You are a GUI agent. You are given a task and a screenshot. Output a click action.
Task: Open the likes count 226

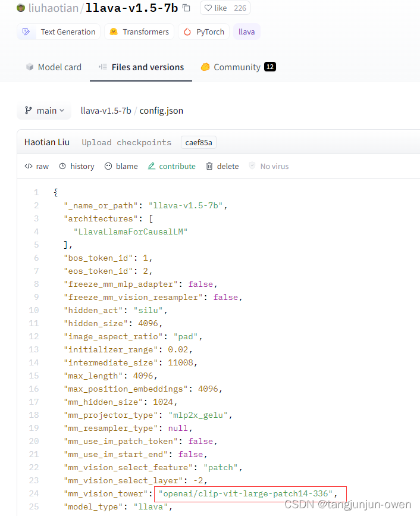pos(240,8)
